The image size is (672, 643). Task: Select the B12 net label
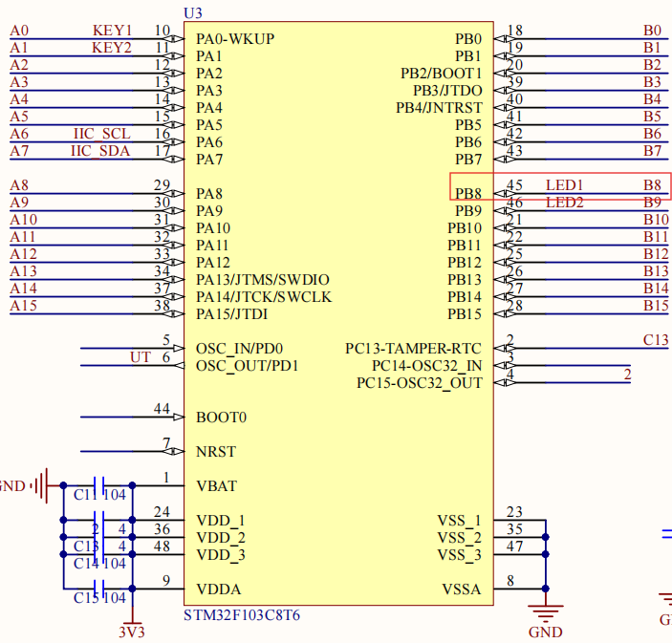[x=656, y=253]
